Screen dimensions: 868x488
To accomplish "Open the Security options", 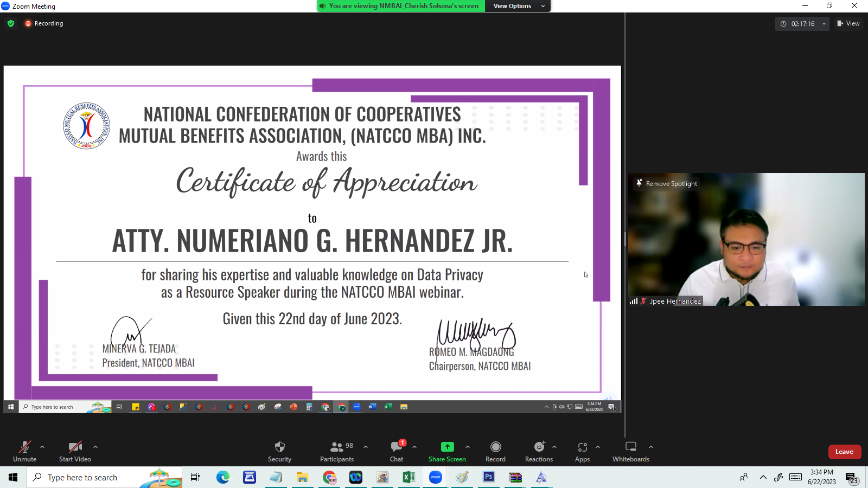I will coord(279,451).
